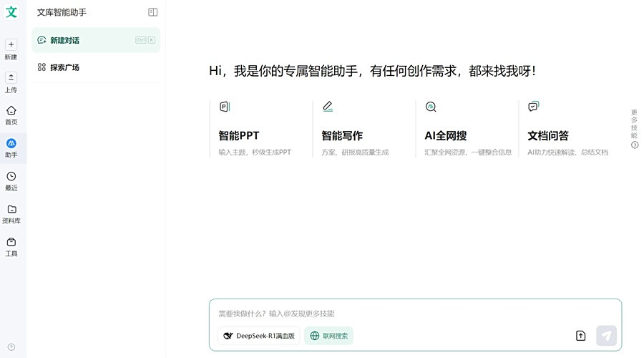
Task: Go to 首页 home icon
Action: [x=11, y=110]
